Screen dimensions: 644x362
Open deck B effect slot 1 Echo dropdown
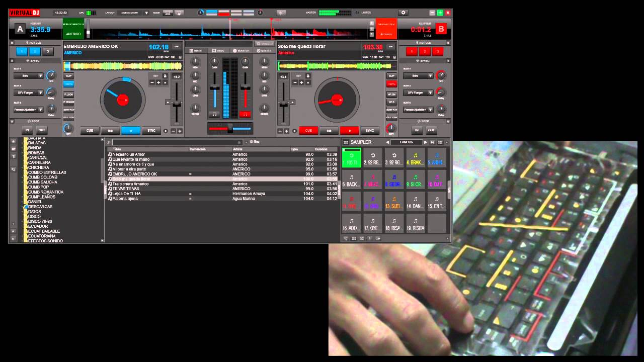coord(418,76)
